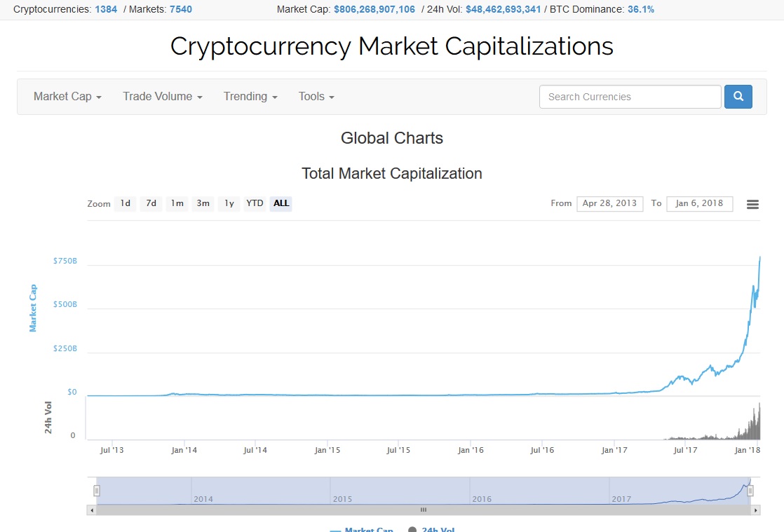Click the From date field Apr 28, 2013
This screenshot has height=532, width=784.
(x=609, y=203)
